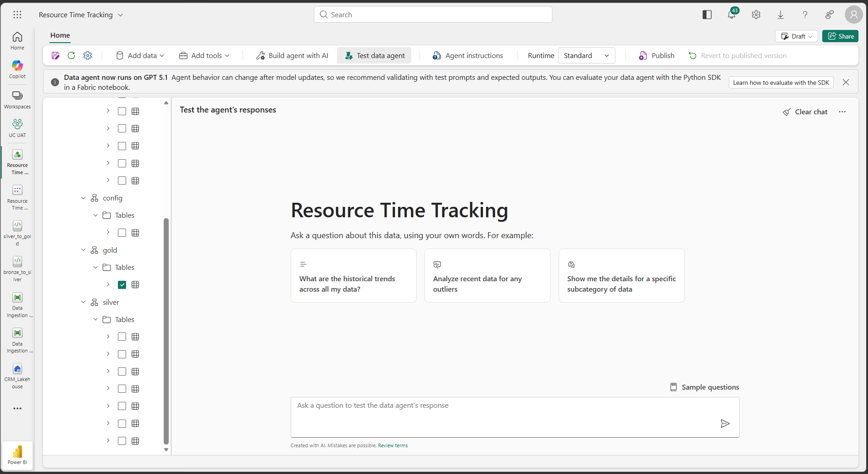Open the silver_to_gold notebook item

[17, 233]
